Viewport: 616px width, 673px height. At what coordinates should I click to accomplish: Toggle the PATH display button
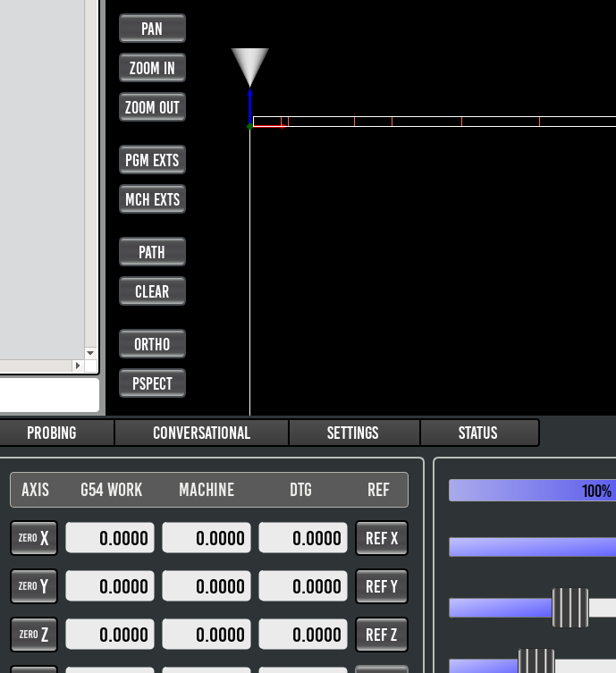pyautogui.click(x=152, y=252)
